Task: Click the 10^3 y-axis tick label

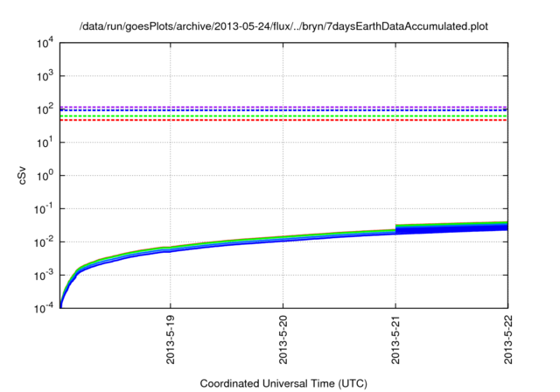Action: coord(45,76)
